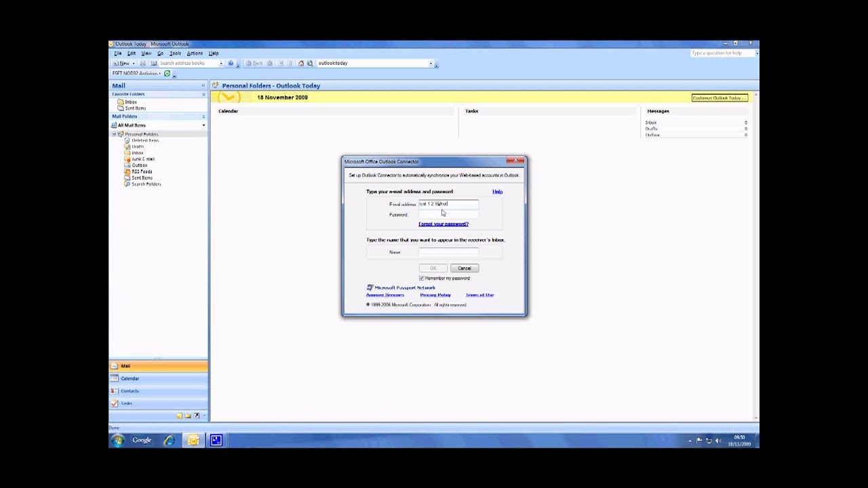Select Outbox folder in tree
868x488 pixels.
(x=140, y=165)
